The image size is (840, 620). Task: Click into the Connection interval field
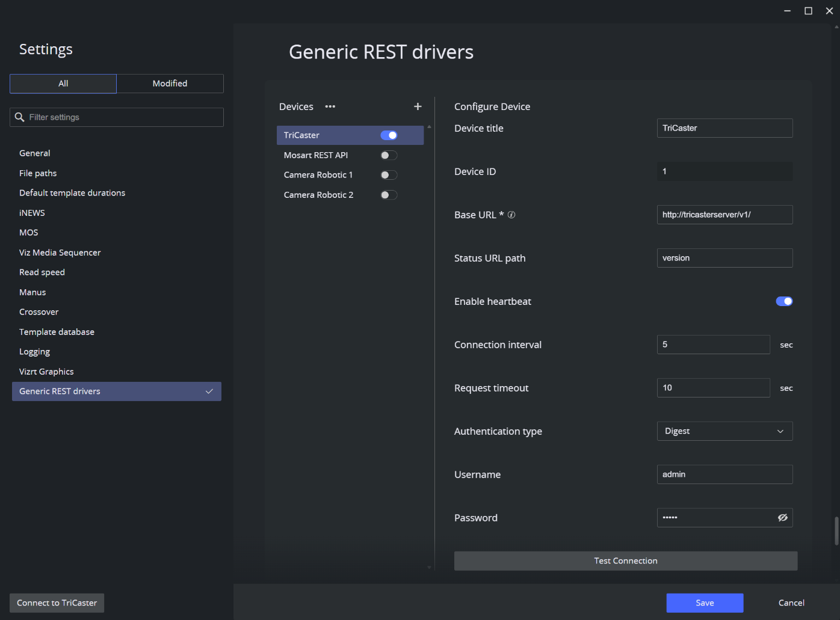713,345
